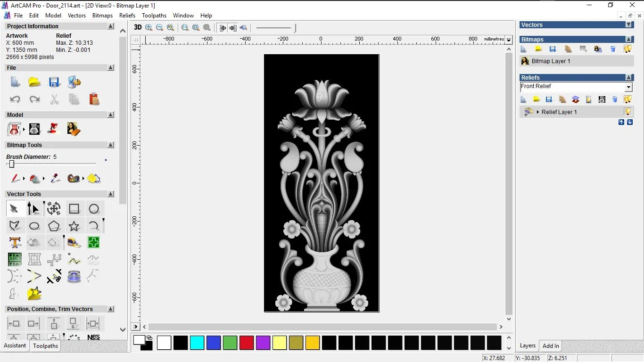Toggle all bitmap layers visibility bulbs
Image resolution: width=644 pixels, height=362 pixels.
point(627,49)
